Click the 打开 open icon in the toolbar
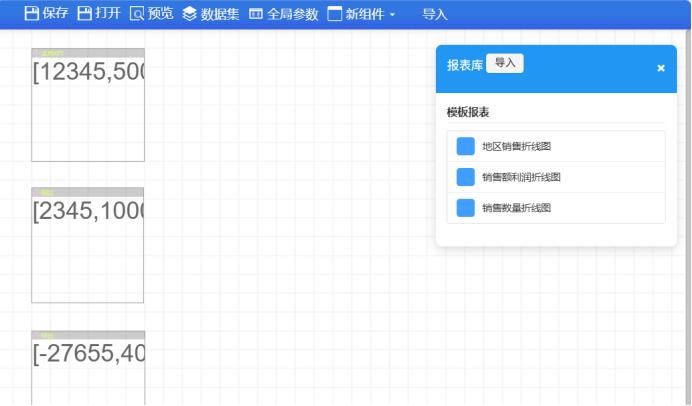The image size is (692, 406). 85,14
